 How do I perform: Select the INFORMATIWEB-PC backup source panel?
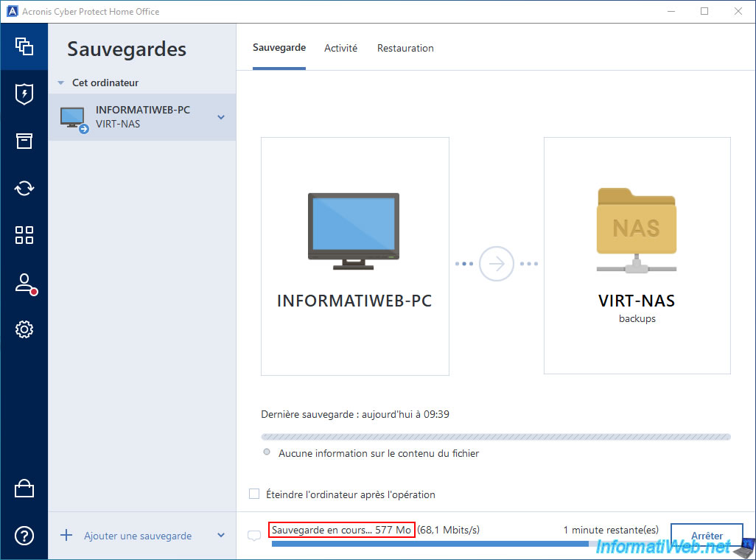point(355,256)
